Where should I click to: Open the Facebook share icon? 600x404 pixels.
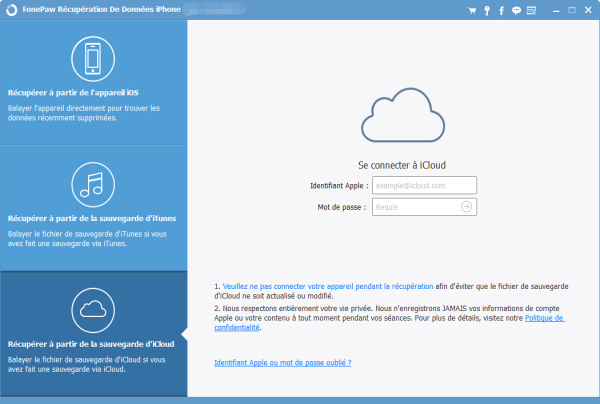point(501,11)
